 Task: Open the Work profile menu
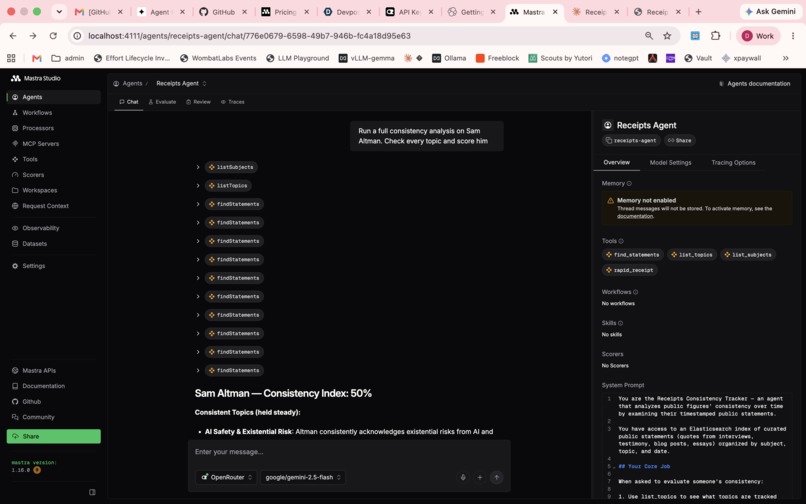coord(758,36)
